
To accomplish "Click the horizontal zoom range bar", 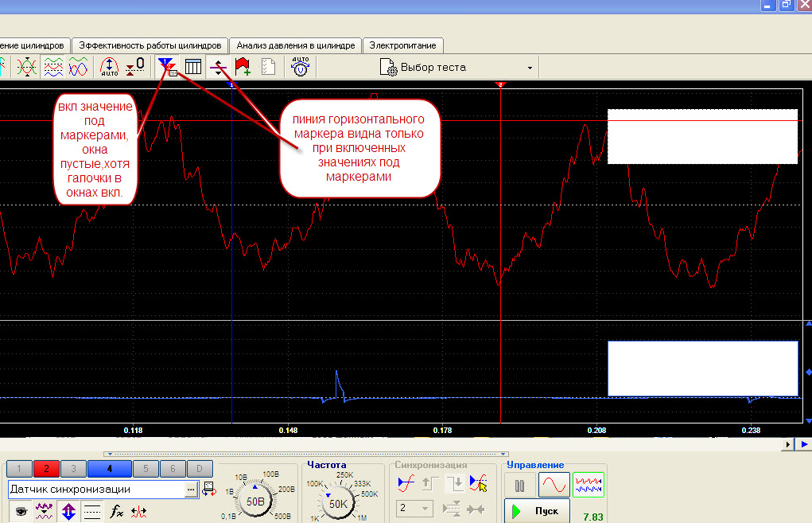I will 306,454.
